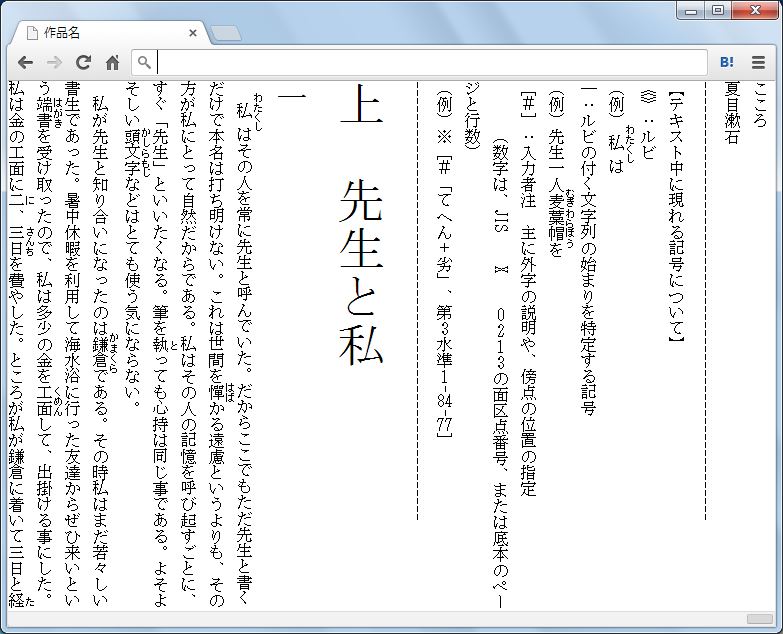The height and width of the screenshot is (634, 783).
Task: Click the line 【テキスト中に現れる記号について】
Action: click(x=676, y=218)
